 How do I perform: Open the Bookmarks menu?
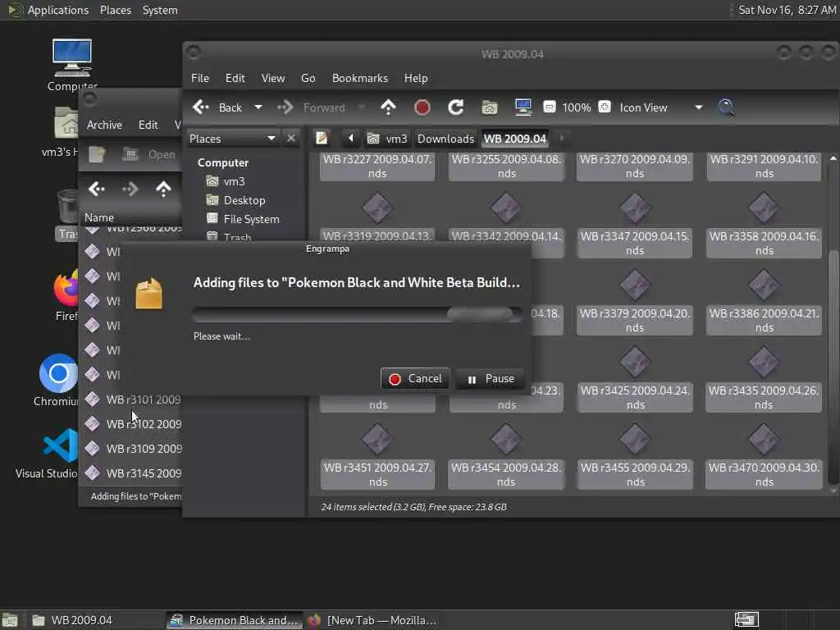click(x=360, y=78)
